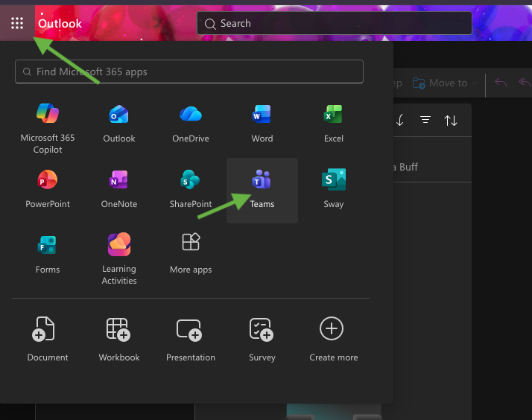Open the Excel app
Image resolution: width=532 pixels, height=420 pixels.
pyautogui.click(x=334, y=124)
